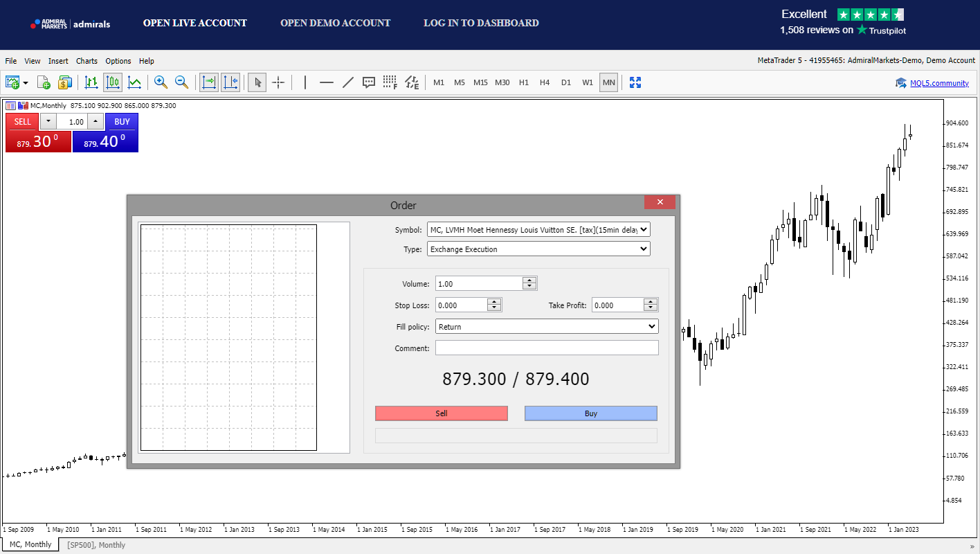Adjust the Take Profit spinner arrows
This screenshot has width=980, height=554.
click(x=651, y=305)
